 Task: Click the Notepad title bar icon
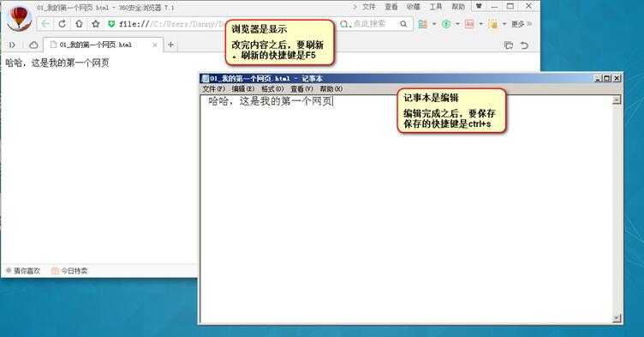click(x=205, y=78)
